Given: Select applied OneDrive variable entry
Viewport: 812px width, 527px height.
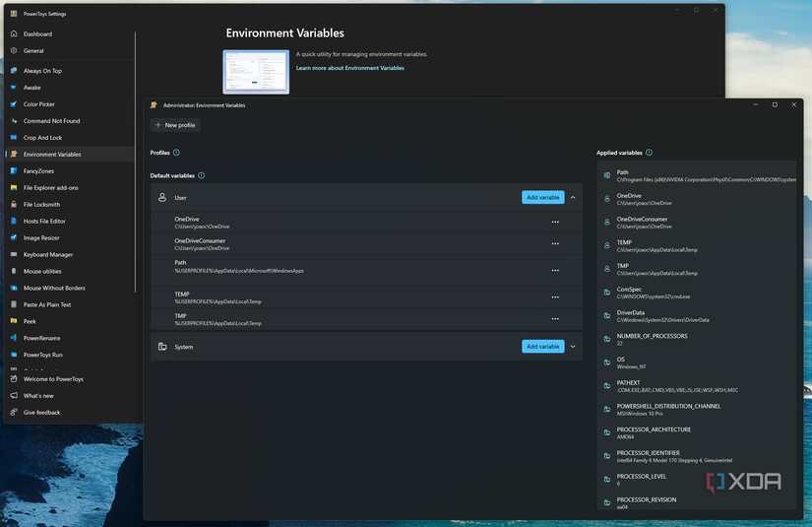Looking at the screenshot, I should point(697,199).
